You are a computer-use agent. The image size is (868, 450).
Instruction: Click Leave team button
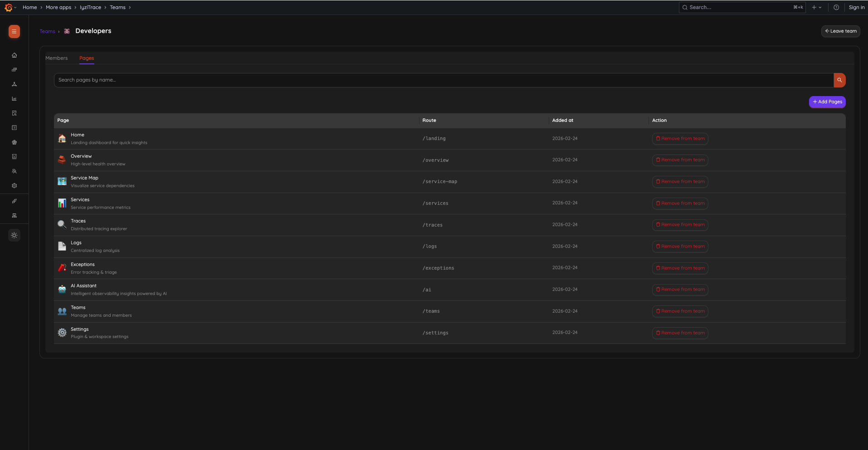coord(840,31)
